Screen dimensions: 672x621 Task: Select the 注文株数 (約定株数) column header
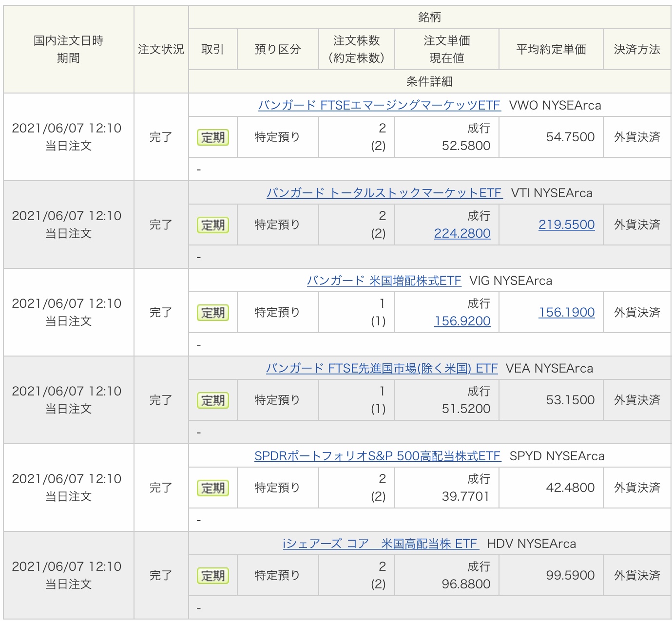coord(357,49)
